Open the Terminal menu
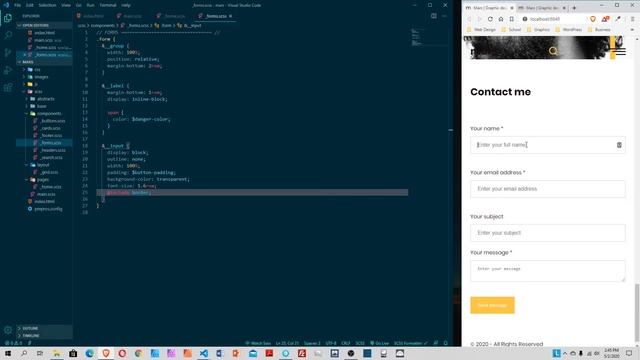This screenshot has width=640, height=360. pos(108,5)
